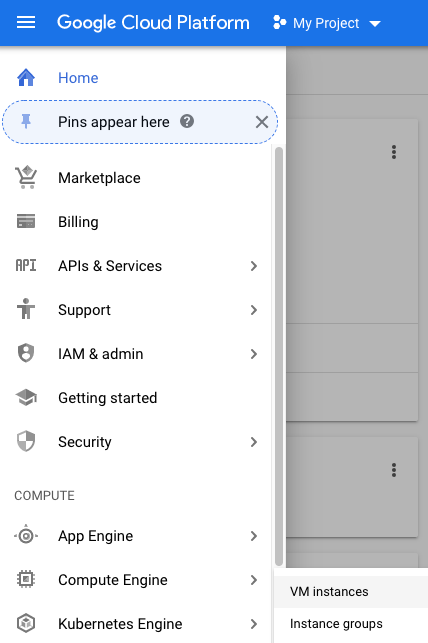
Task: Open the help icon next to Pins appear here
Action: coord(187,121)
